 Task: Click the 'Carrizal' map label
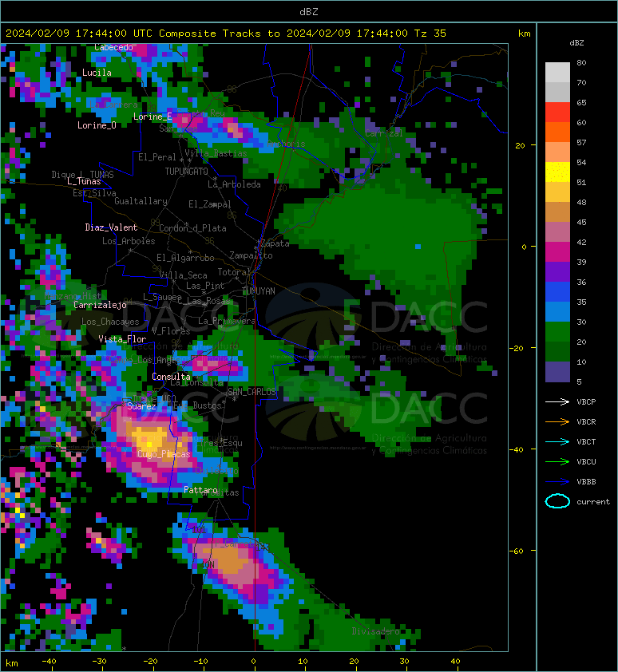tap(384, 133)
